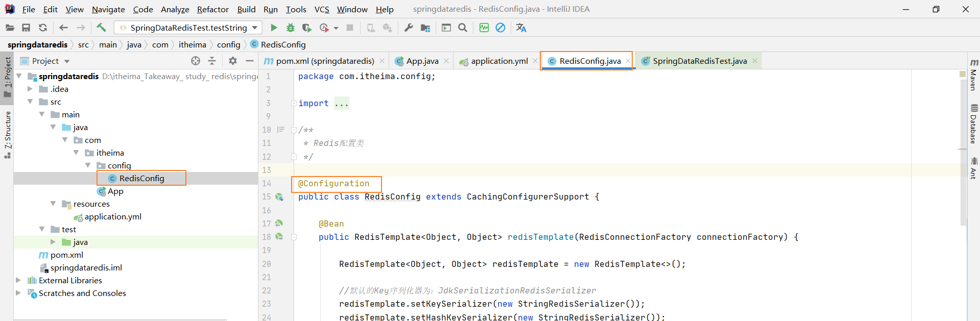Collapse the springdataredis root node
The width and height of the screenshot is (980, 321).
click(19, 76)
